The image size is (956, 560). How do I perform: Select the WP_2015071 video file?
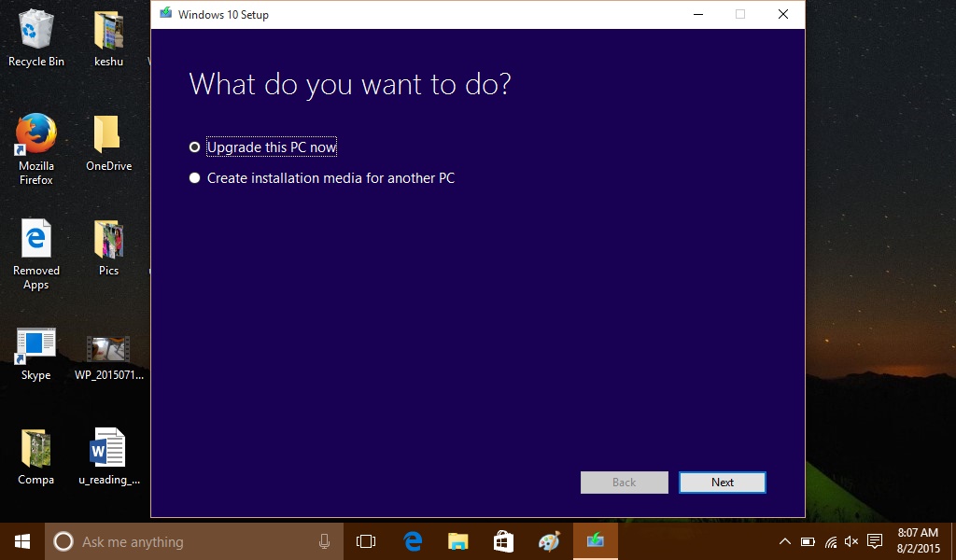pyautogui.click(x=108, y=358)
